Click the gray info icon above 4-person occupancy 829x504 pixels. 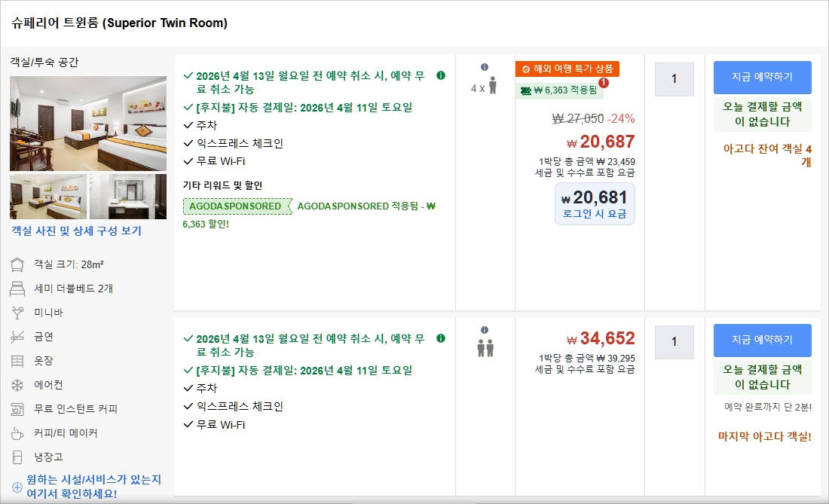tap(485, 67)
